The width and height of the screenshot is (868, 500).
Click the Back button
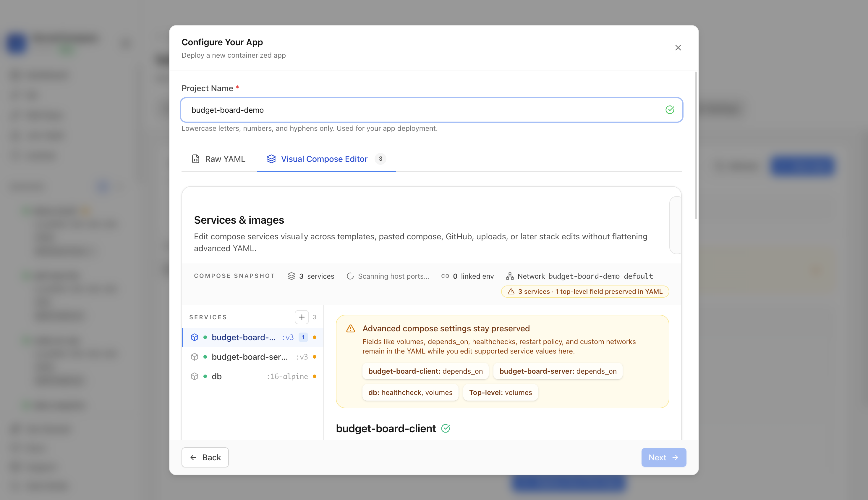click(205, 457)
